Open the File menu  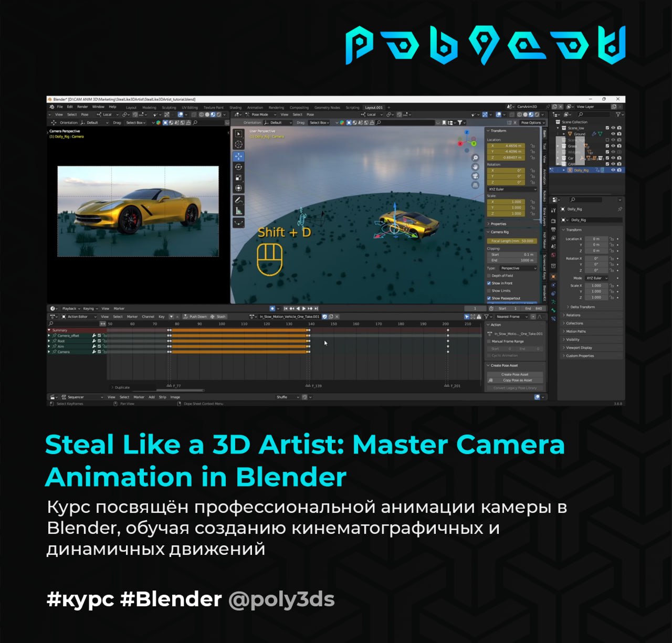(x=60, y=107)
